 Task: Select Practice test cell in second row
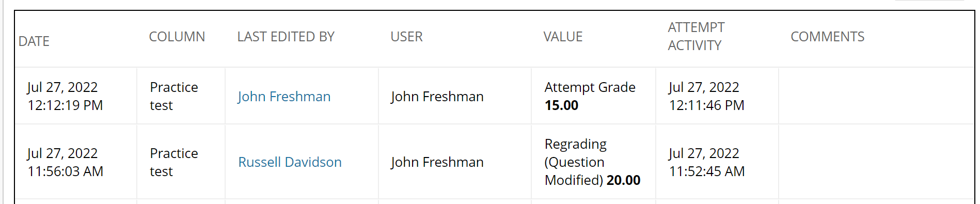pyautogui.click(x=181, y=162)
